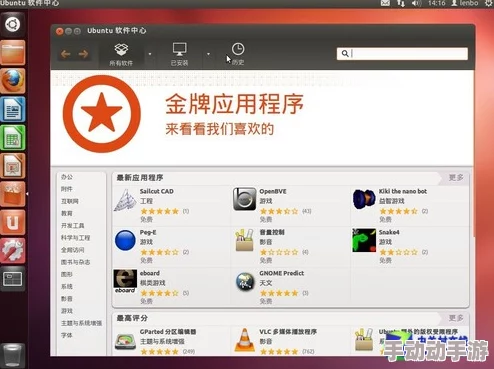The width and height of the screenshot is (494, 369).
Task: Select the 主题与系统增强 category in the sidebar
Action: (x=82, y=323)
